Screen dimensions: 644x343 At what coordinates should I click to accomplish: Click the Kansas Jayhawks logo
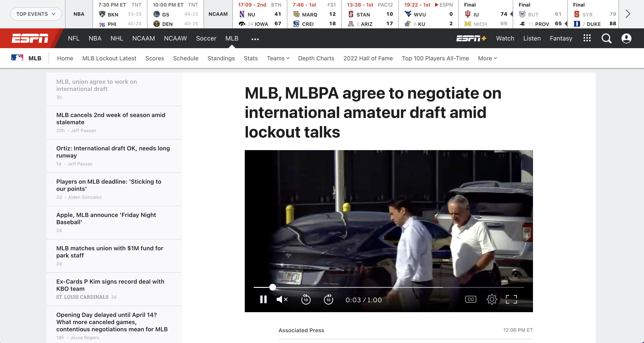[408, 24]
